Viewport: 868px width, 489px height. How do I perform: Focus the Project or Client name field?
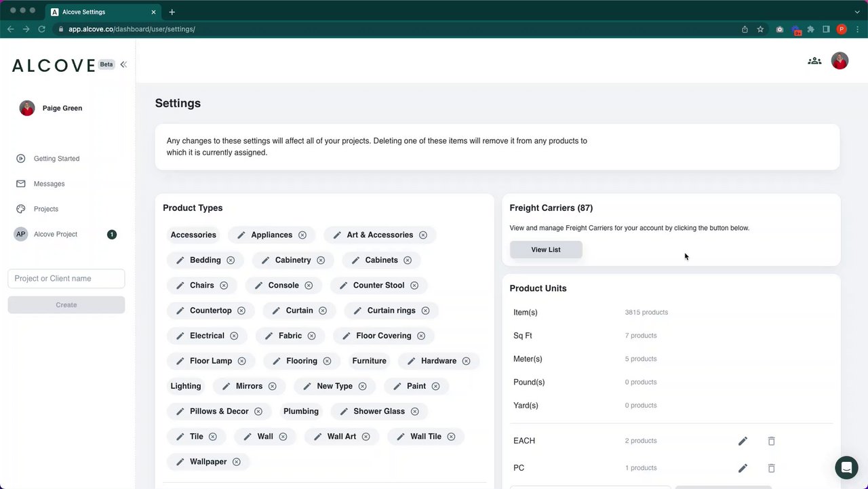(x=66, y=279)
